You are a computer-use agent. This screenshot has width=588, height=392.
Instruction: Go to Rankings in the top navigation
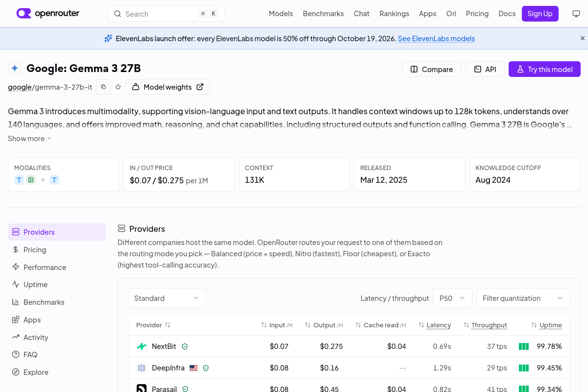[x=394, y=14]
